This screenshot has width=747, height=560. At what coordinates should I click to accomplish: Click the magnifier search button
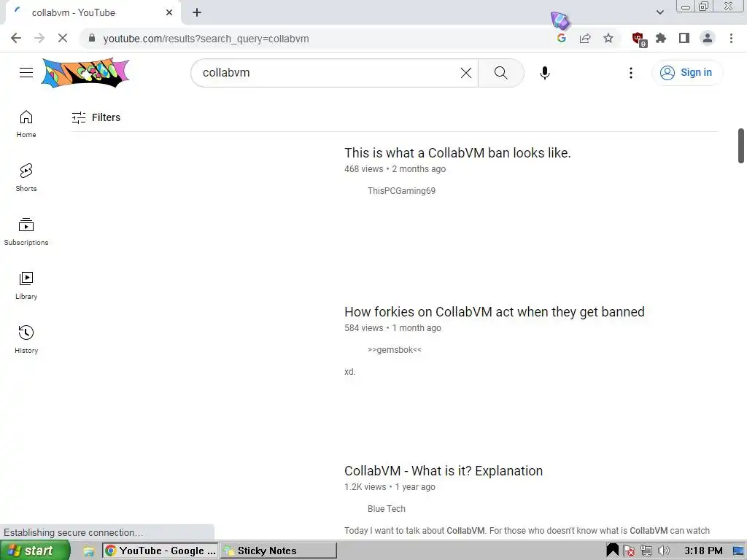(500, 73)
